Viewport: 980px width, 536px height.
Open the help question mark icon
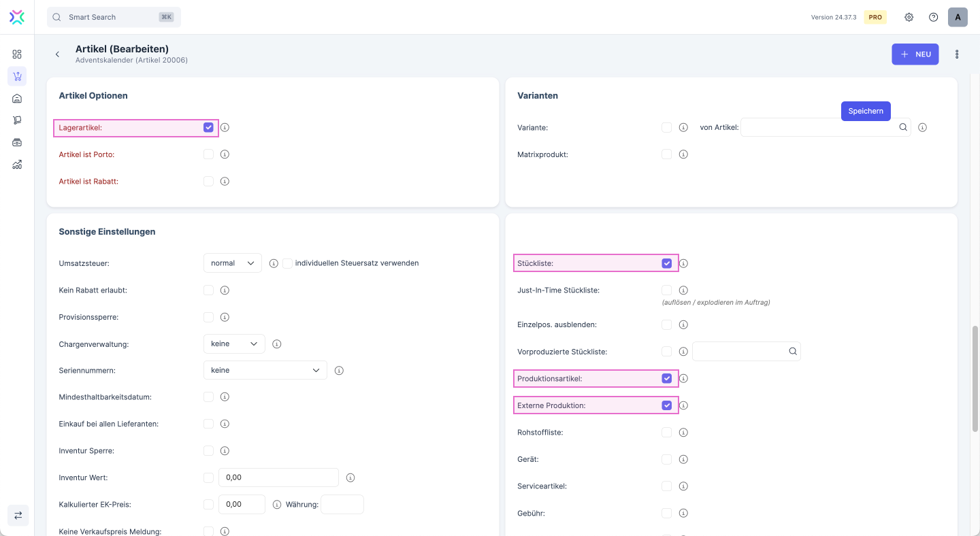pos(933,17)
